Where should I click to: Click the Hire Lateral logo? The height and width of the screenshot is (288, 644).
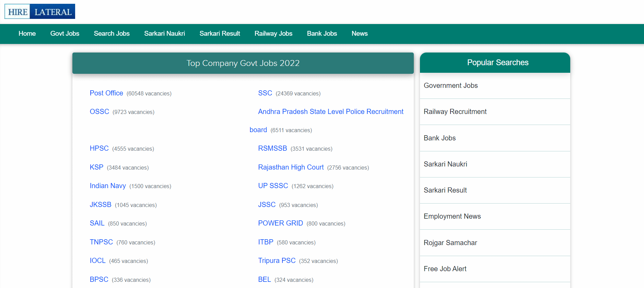tap(40, 12)
